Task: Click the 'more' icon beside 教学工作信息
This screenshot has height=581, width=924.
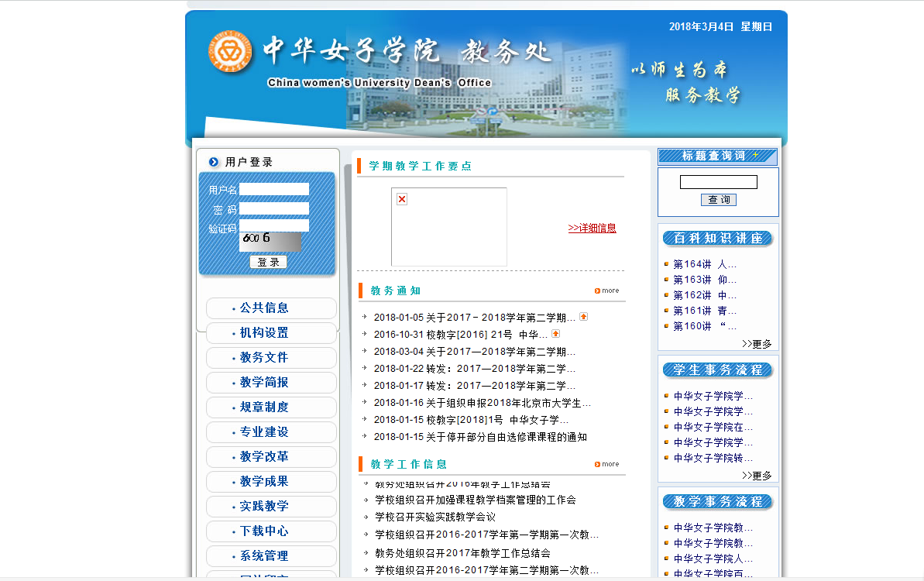Action: [x=606, y=464]
